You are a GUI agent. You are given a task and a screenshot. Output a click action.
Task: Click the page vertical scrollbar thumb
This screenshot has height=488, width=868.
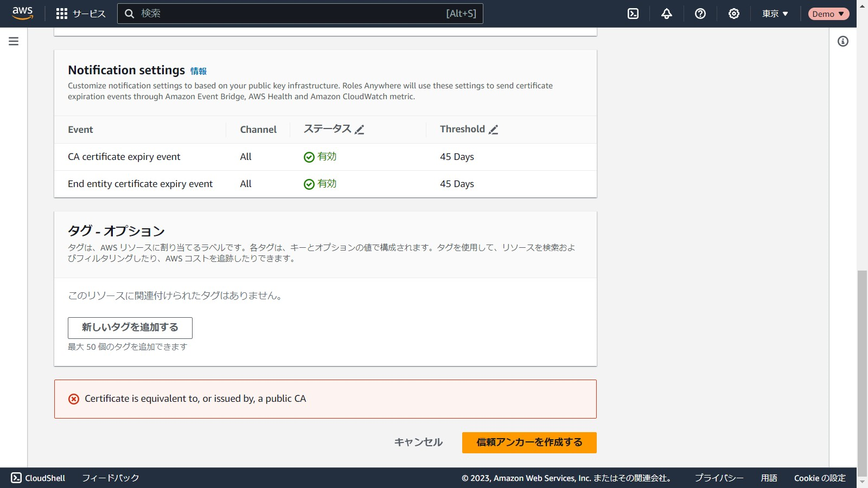click(x=862, y=369)
